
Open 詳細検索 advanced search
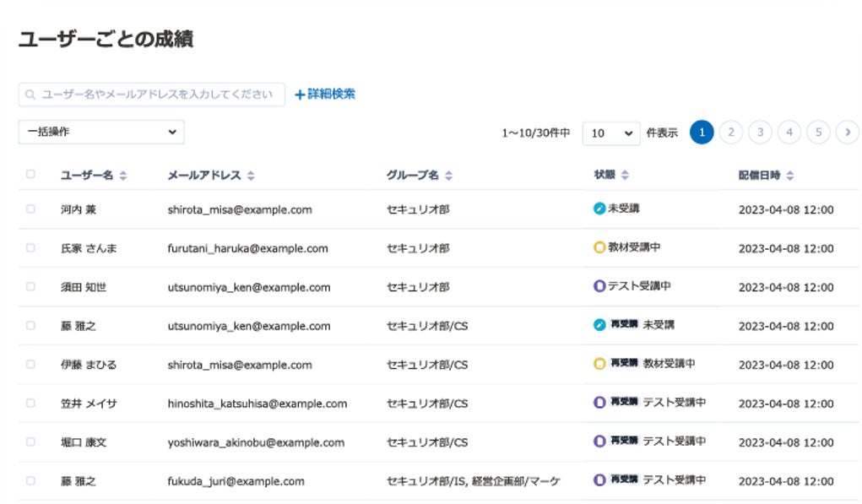(x=325, y=95)
